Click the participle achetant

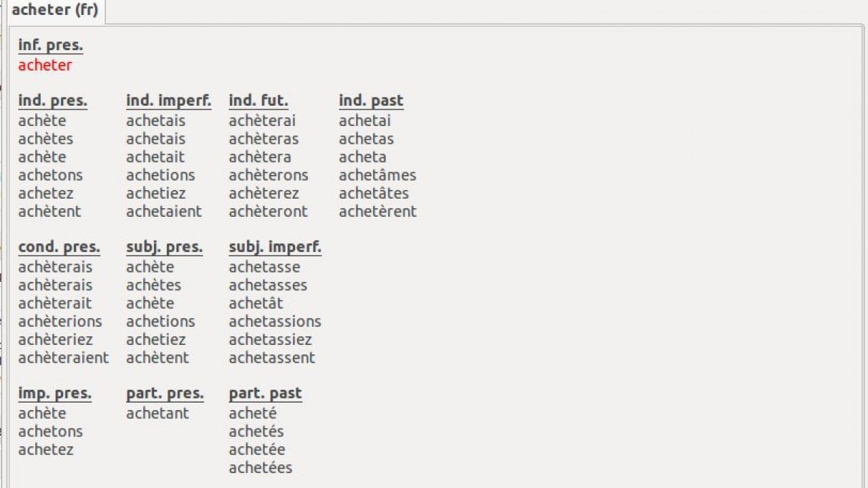(157, 413)
